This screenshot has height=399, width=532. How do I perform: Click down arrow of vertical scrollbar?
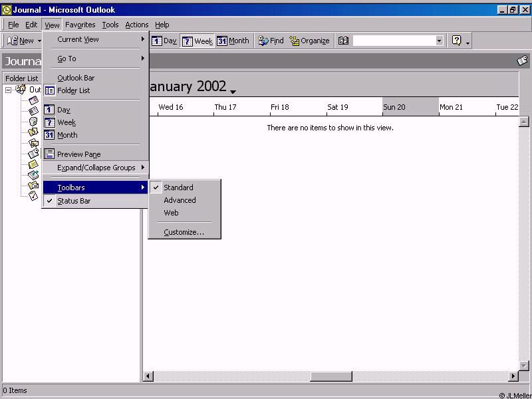(524, 366)
